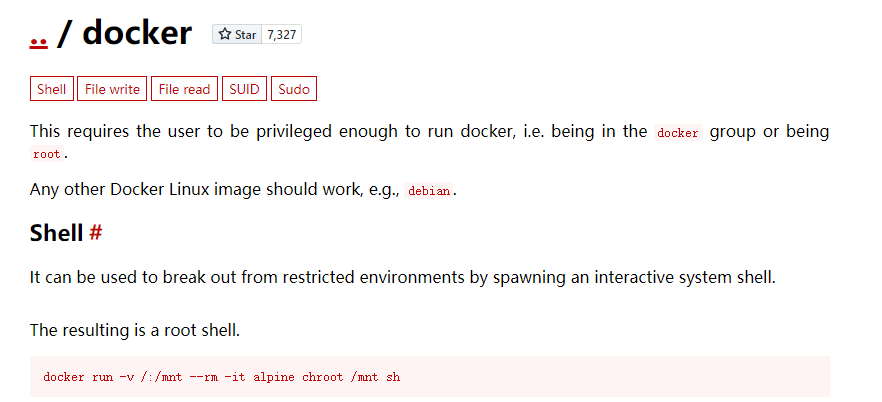Click the docker run command code block

click(430, 377)
